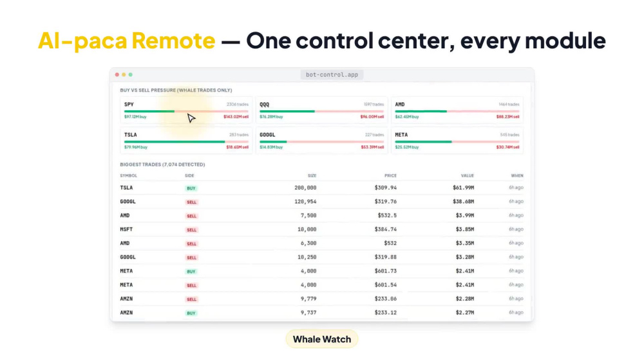Click SELL badge in GOOGL 120,954 row

191,202
